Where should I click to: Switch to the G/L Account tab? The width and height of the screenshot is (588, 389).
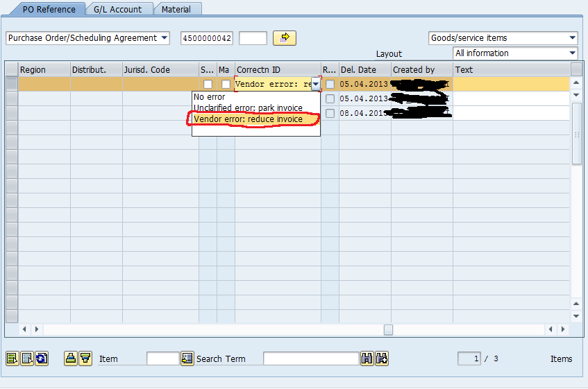click(x=117, y=9)
